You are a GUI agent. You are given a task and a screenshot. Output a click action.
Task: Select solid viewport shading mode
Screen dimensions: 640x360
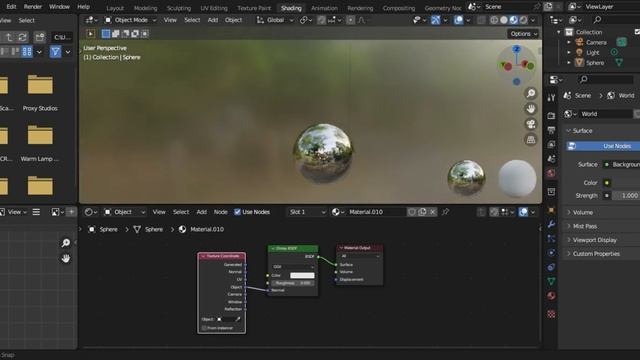click(504, 20)
